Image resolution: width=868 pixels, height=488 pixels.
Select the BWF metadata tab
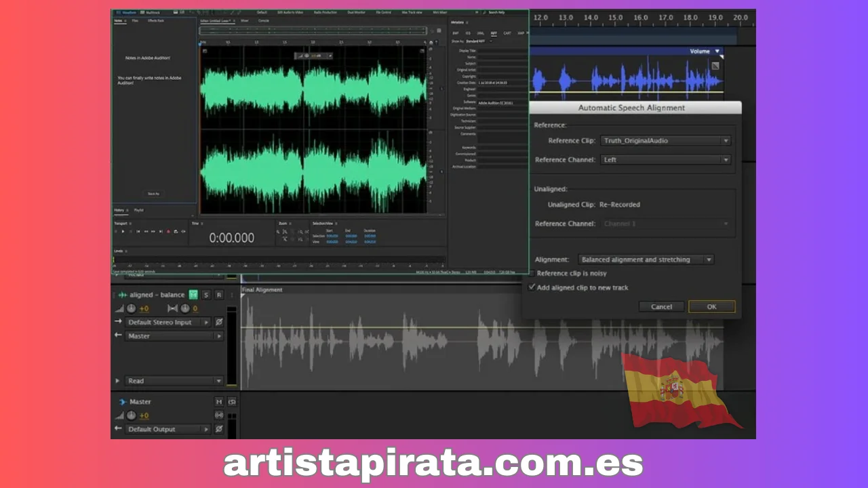456,33
